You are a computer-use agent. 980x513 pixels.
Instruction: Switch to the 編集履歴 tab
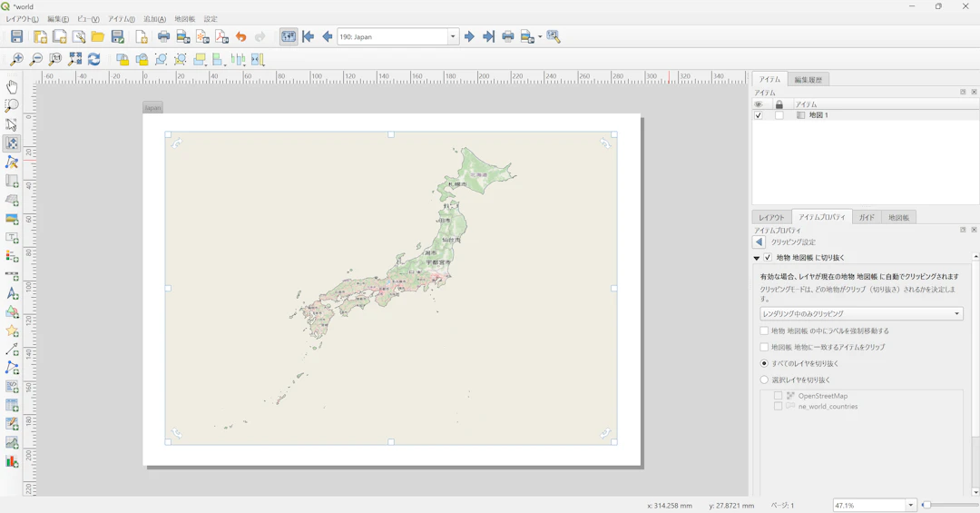tap(808, 80)
